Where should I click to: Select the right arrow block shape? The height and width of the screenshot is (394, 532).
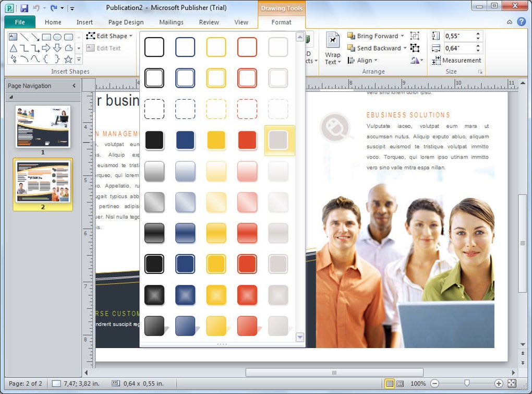(46, 48)
